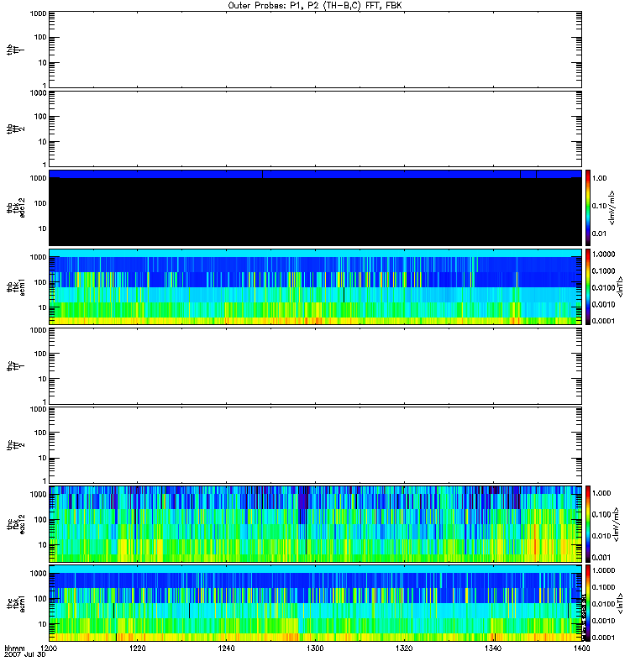
Task: Click the thb fbk edc12 color bar
Action: pyautogui.click(x=588, y=207)
